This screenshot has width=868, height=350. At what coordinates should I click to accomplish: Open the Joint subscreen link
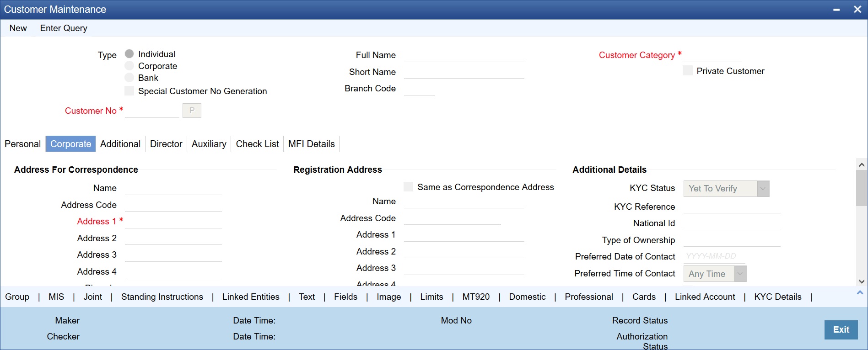(93, 297)
